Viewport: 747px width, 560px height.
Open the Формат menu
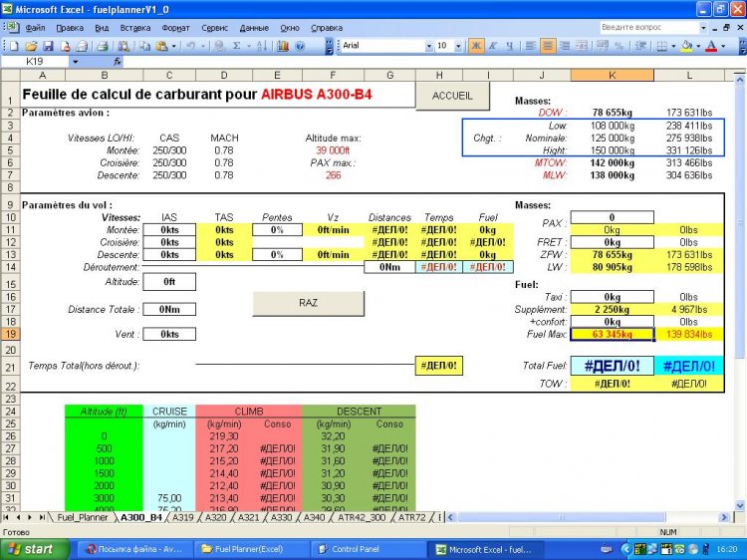coord(175,28)
